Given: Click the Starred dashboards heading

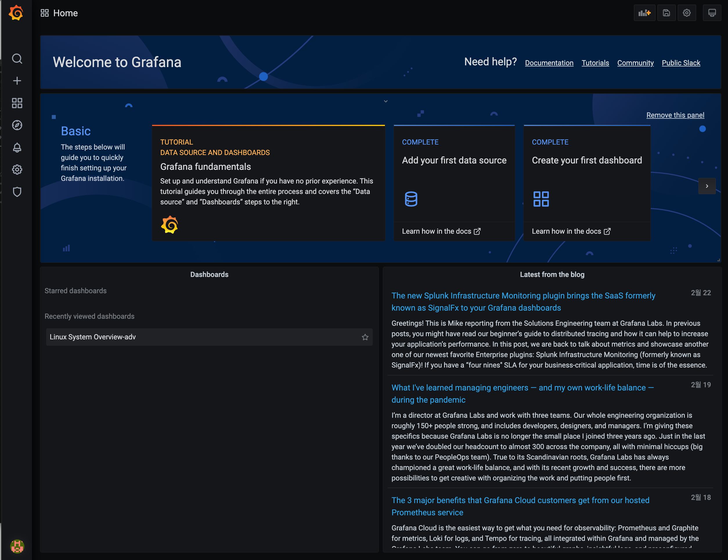Looking at the screenshot, I should tap(76, 291).
